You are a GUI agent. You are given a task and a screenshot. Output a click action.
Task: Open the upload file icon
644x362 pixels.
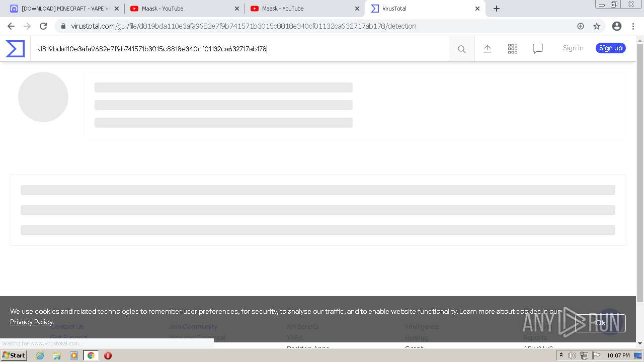pyautogui.click(x=487, y=48)
